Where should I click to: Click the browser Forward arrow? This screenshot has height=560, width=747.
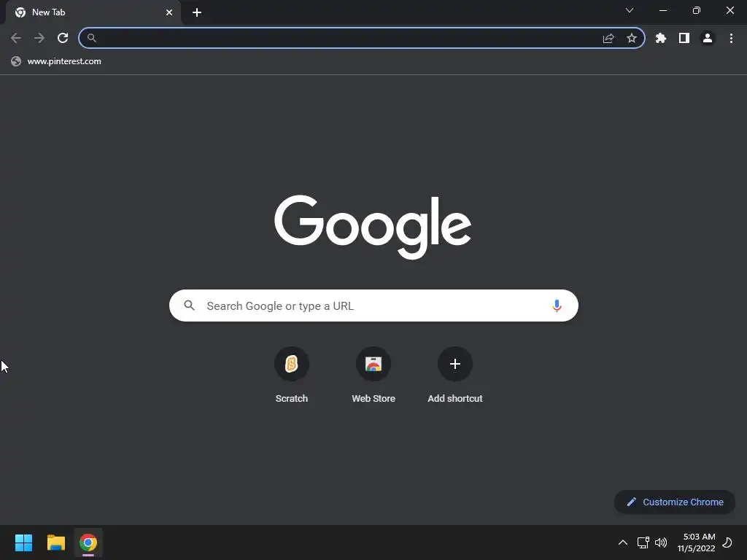click(x=39, y=38)
